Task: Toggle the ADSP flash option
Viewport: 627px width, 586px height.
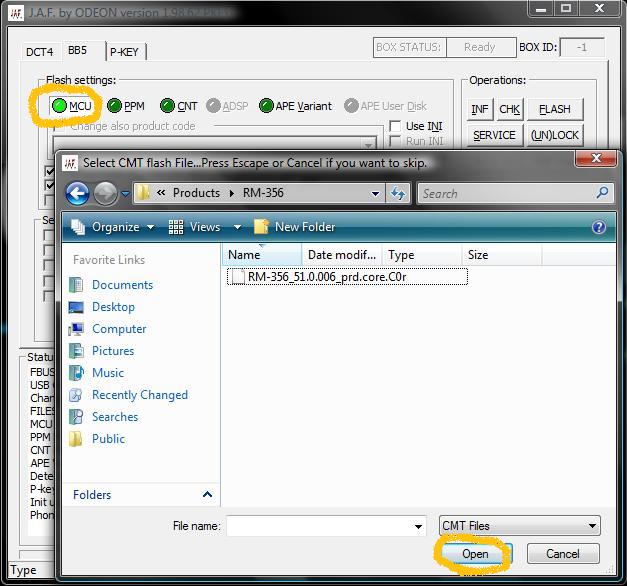Action: 227,106
